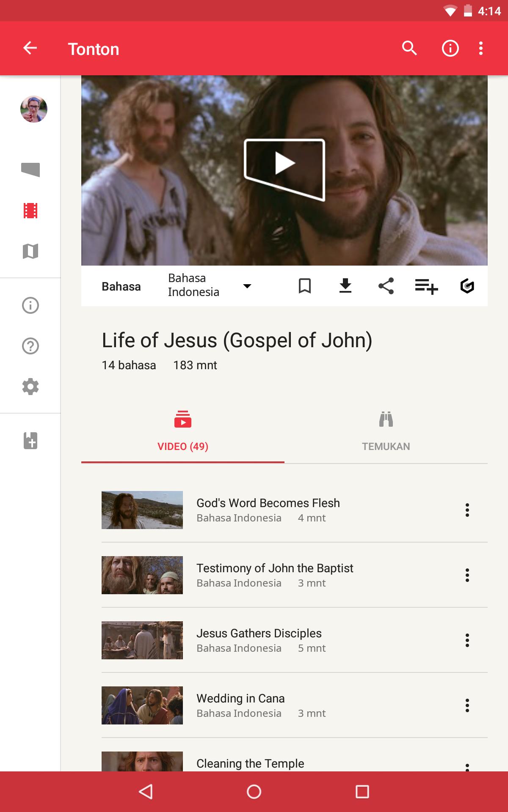Download the Life of Jesus video
Screen dimensions: 508x812
tap(345, 286)
